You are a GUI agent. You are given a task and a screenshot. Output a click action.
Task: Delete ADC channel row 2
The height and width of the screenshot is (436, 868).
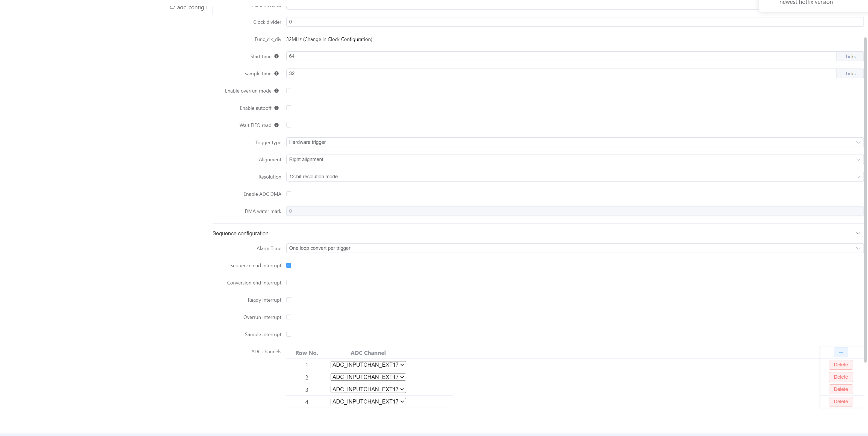click(840, 377)
